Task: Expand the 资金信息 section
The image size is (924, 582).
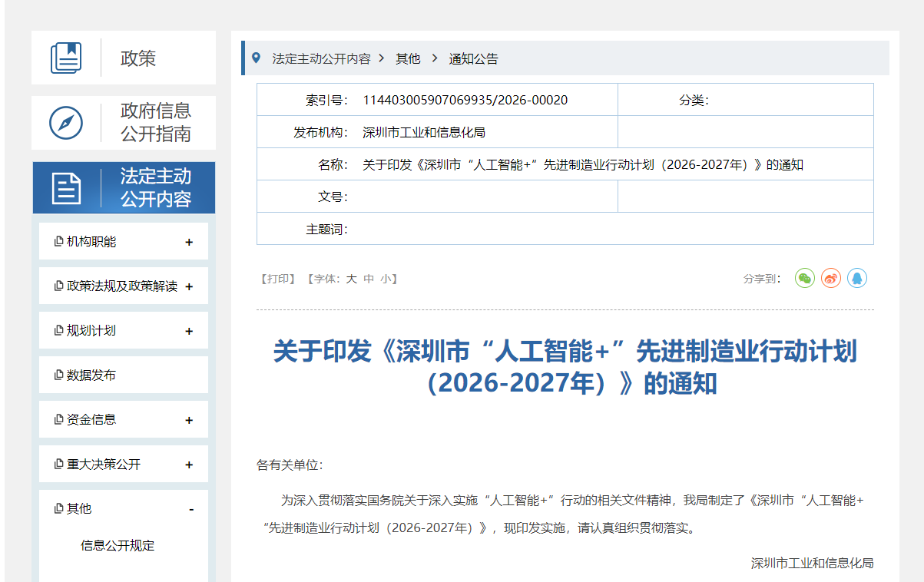Action: coord(189,421)
